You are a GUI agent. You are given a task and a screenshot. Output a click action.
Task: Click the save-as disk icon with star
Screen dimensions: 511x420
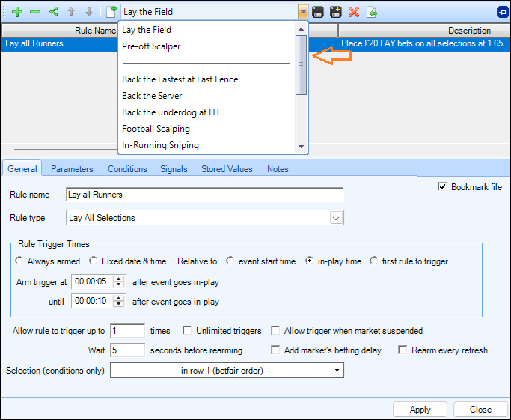point(336,12)
